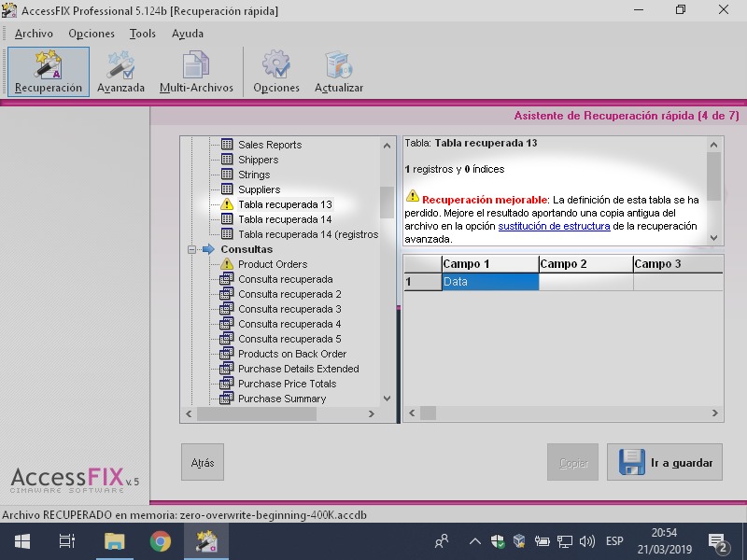The width and height of the screenshot is (747, 560).
Task: Collapse the Consultas tree node
Action: (191, 249)
